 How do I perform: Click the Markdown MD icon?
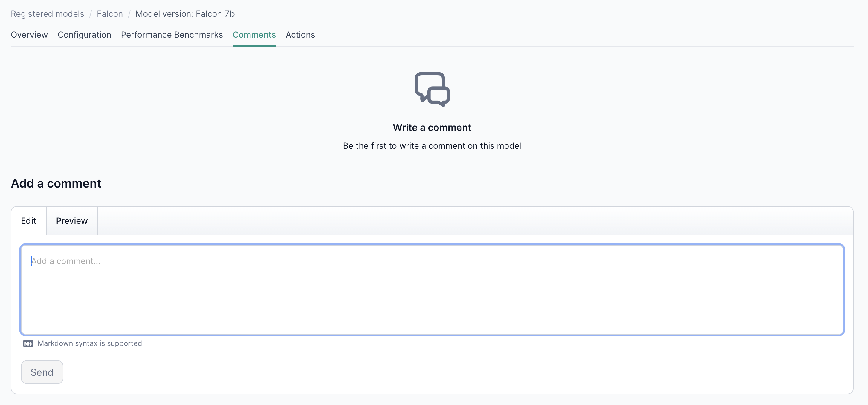click(x=28, y=343)
